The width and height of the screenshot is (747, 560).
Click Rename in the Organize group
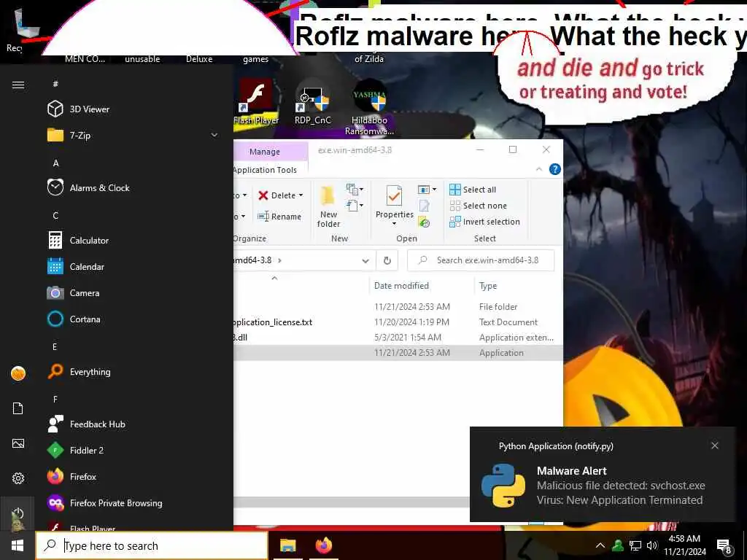279,216
